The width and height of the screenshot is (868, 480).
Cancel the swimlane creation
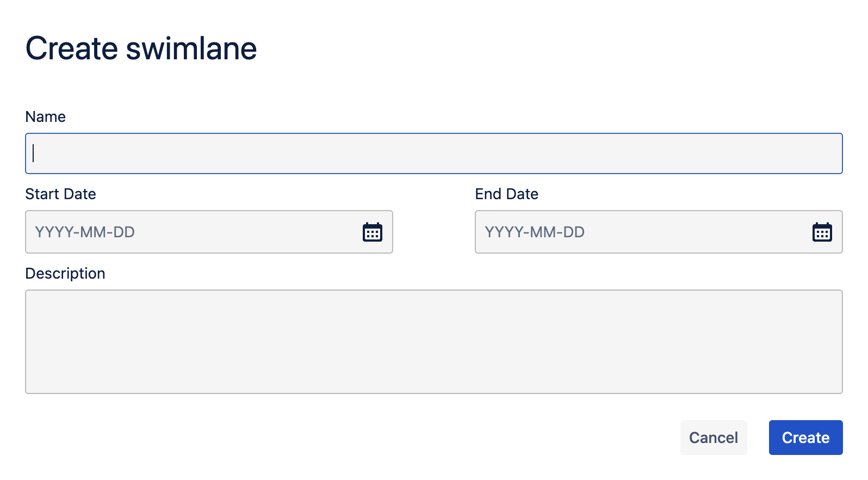[x=713, y=438]
